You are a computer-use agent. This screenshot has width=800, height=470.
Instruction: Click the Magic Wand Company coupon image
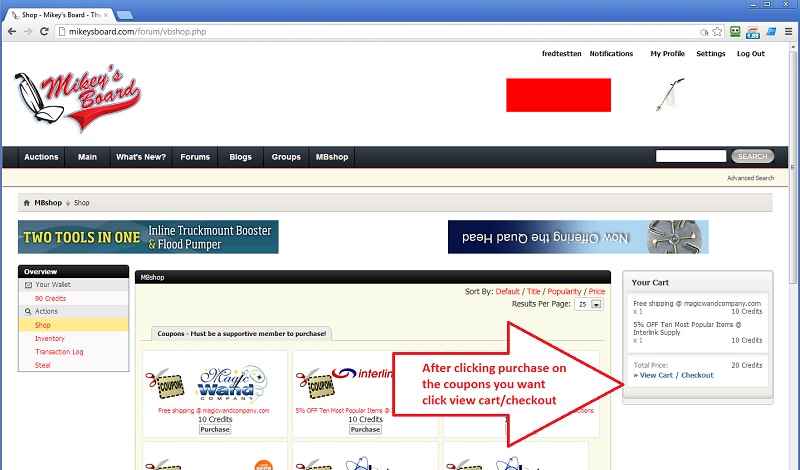click(x=206, y=384)
